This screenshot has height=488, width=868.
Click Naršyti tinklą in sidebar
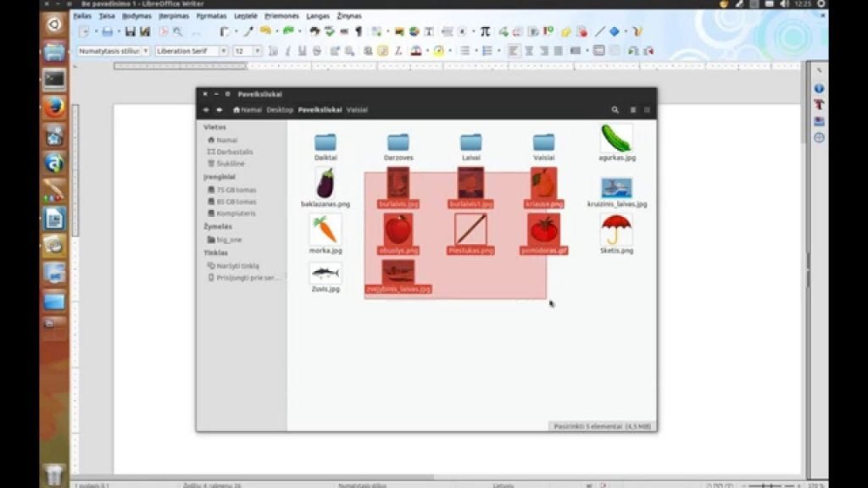[x=233, y=265]
